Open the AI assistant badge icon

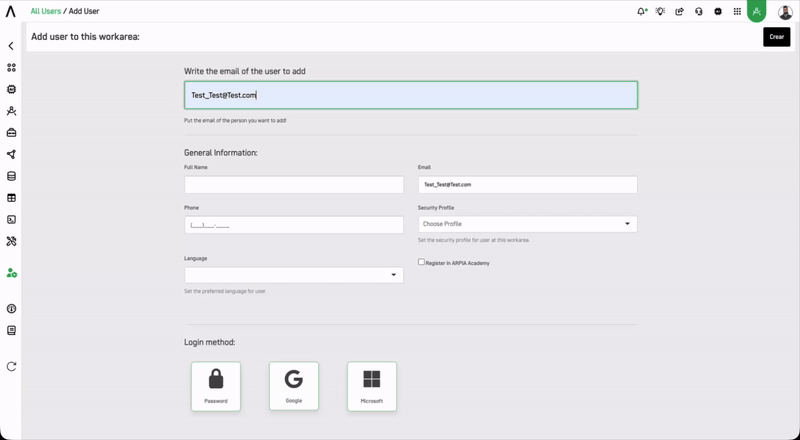point(718,11)
